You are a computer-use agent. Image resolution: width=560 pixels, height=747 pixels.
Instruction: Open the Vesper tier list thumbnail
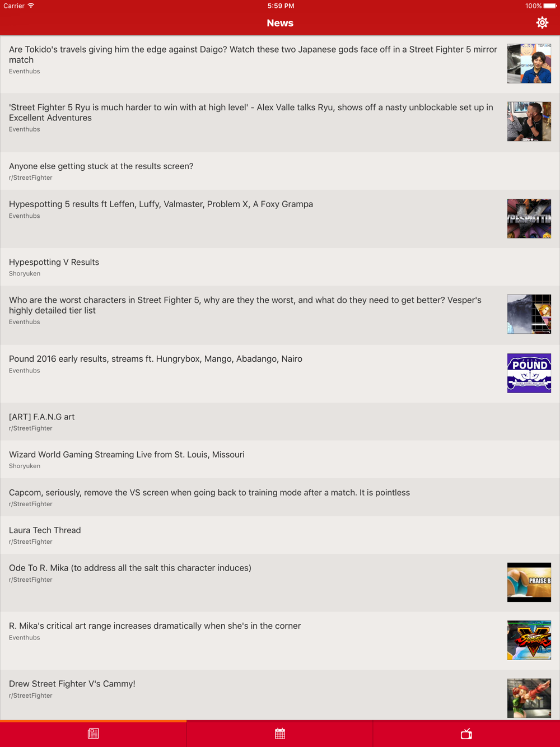pos(529,314)
